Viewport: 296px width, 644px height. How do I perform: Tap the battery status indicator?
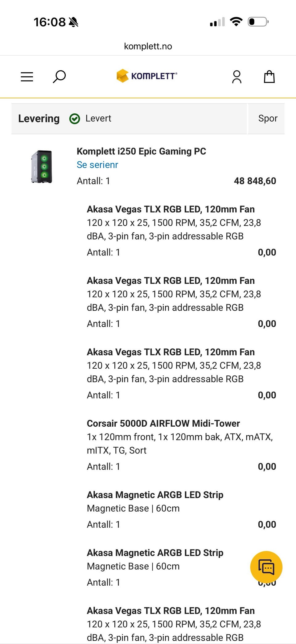[258, 22]
